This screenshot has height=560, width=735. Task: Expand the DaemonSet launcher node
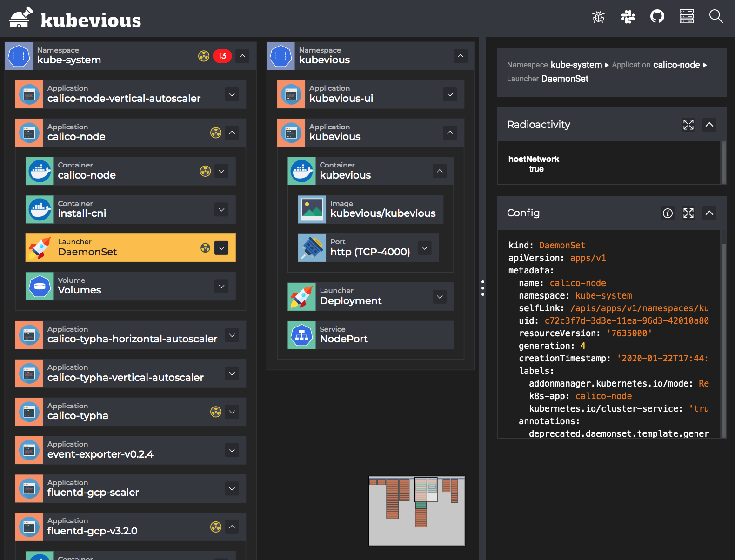222,248
